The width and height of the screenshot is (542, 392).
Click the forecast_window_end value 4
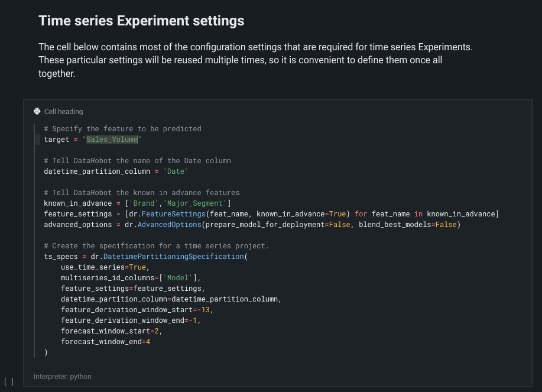click(148, 342)
